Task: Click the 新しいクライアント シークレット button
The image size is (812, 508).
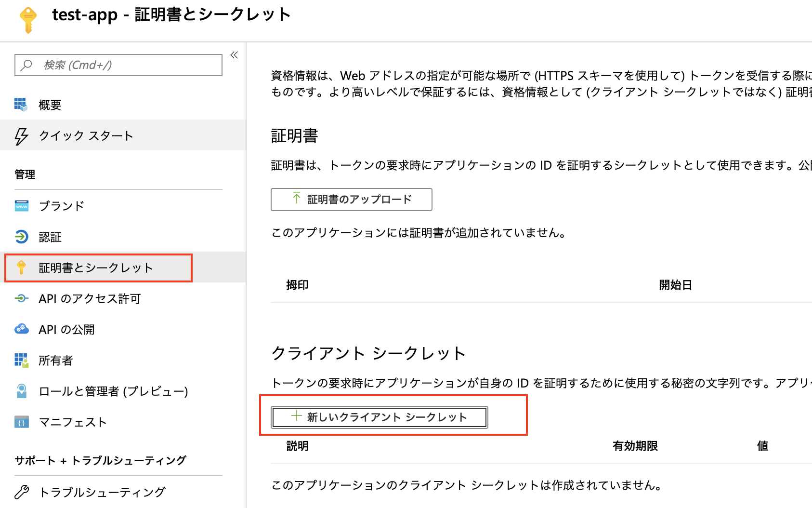Action: tap(379, 417)
